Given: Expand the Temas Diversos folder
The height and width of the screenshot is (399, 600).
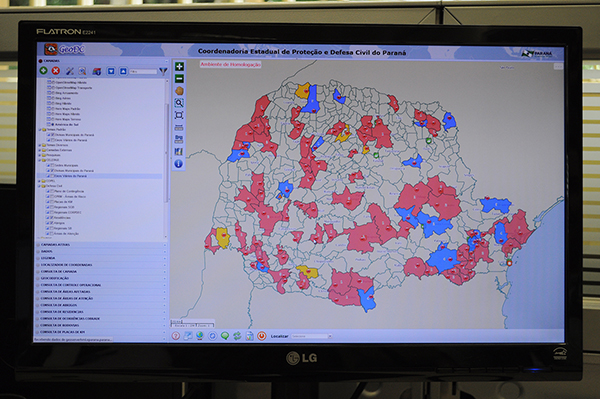Looking at the screenshot, I should 39,145.
